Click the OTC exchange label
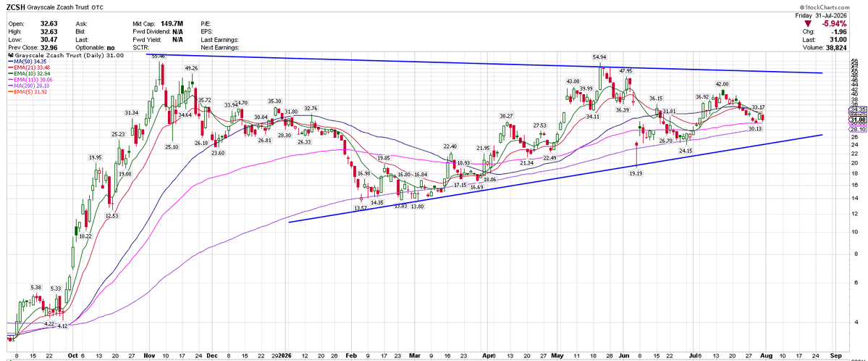The width and height of the screenshot is (868, 361). 98,8
